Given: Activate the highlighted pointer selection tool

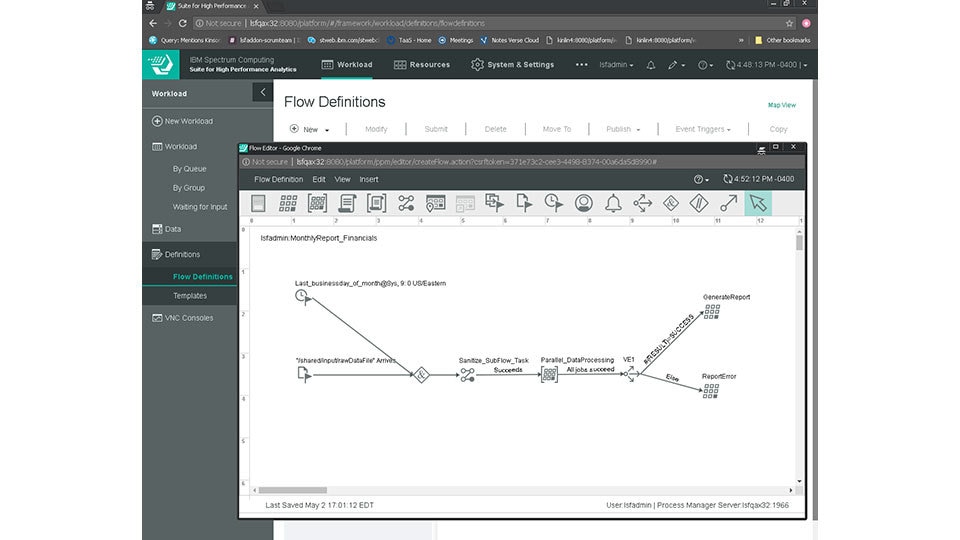Looking at the screenshot, I should point(758,203).
